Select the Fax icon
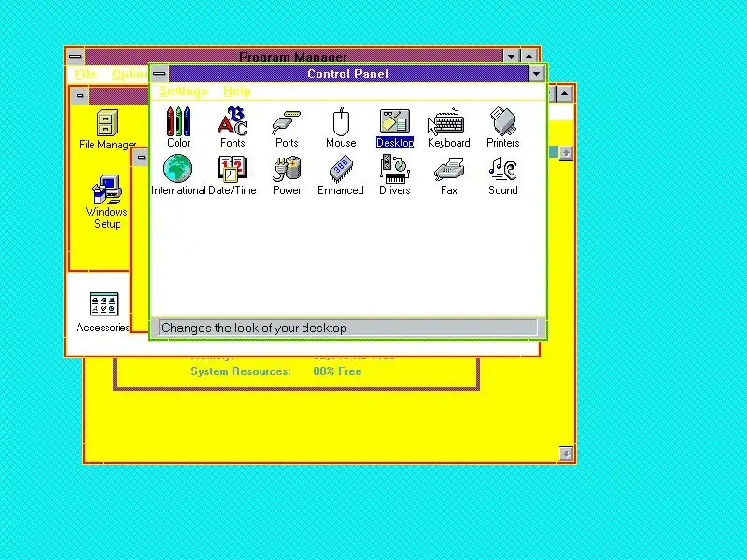747x560 pixels. point(449,175)
